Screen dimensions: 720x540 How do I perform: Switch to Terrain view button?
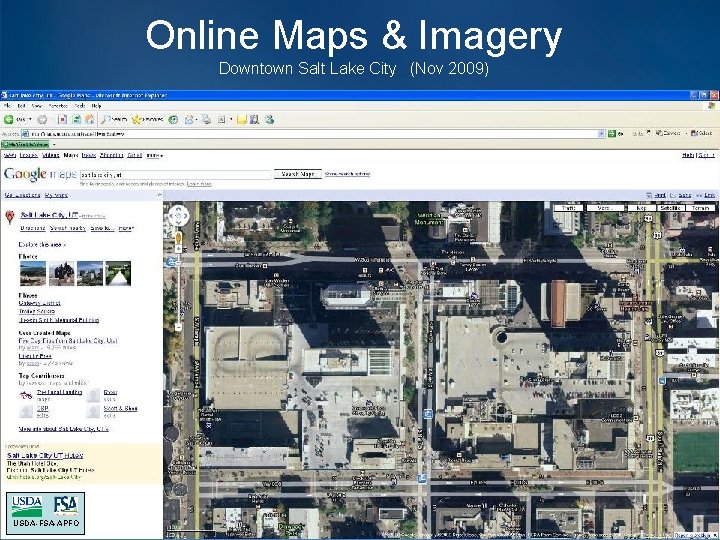[x=700, y=208]
